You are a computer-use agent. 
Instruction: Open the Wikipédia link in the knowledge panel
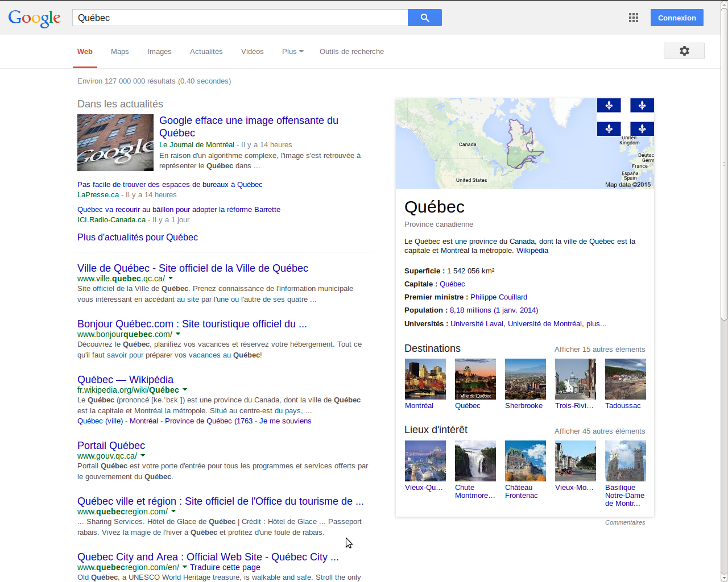[x=532, y=251]
